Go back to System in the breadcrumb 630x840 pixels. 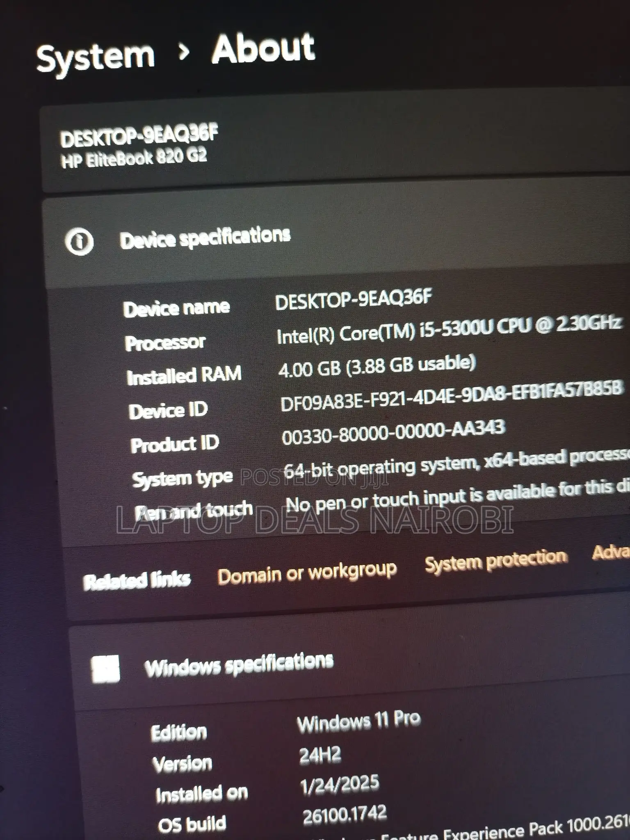(96, 58)
